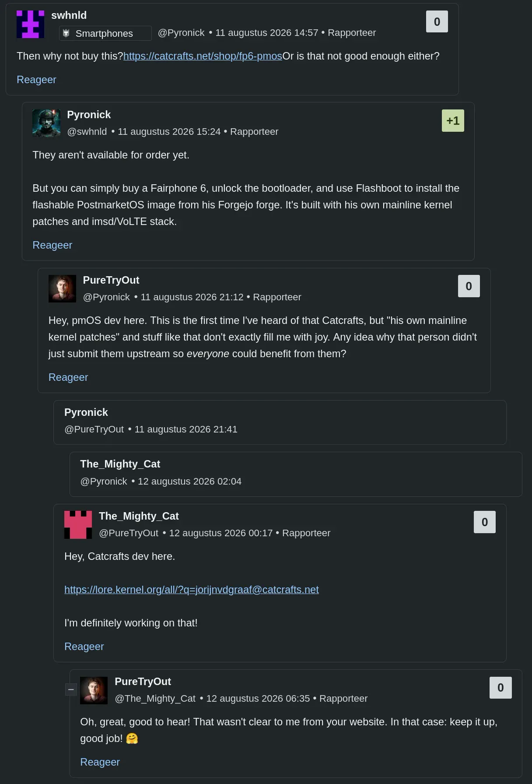Screen dimensions: 532x784
Task: Click Pyronick's soldier avatar image
Action: click(46, 123)
